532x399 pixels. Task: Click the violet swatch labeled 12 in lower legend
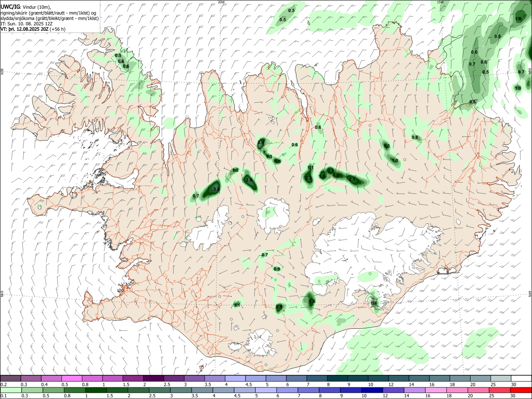pyautogui.click(x=393, y=390)
